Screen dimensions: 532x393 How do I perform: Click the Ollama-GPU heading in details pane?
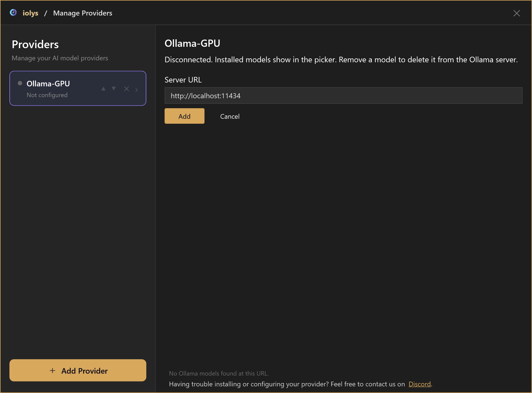(x=192, y=43)
